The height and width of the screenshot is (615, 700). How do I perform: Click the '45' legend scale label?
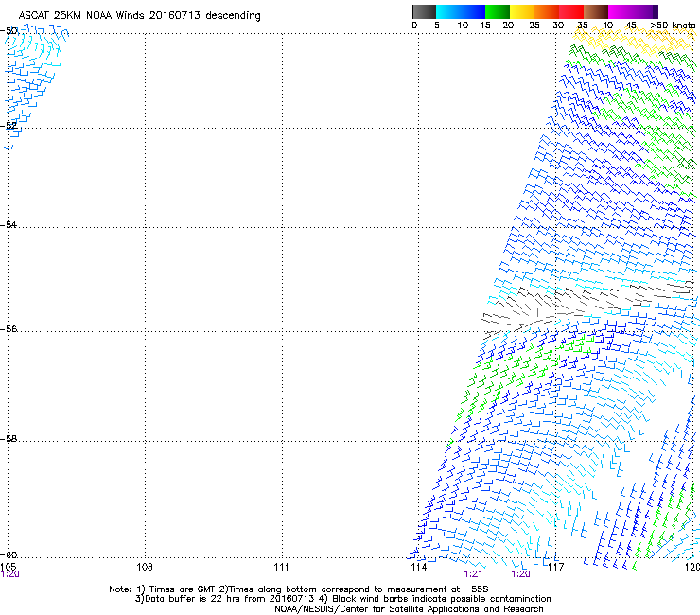[631, 26]
